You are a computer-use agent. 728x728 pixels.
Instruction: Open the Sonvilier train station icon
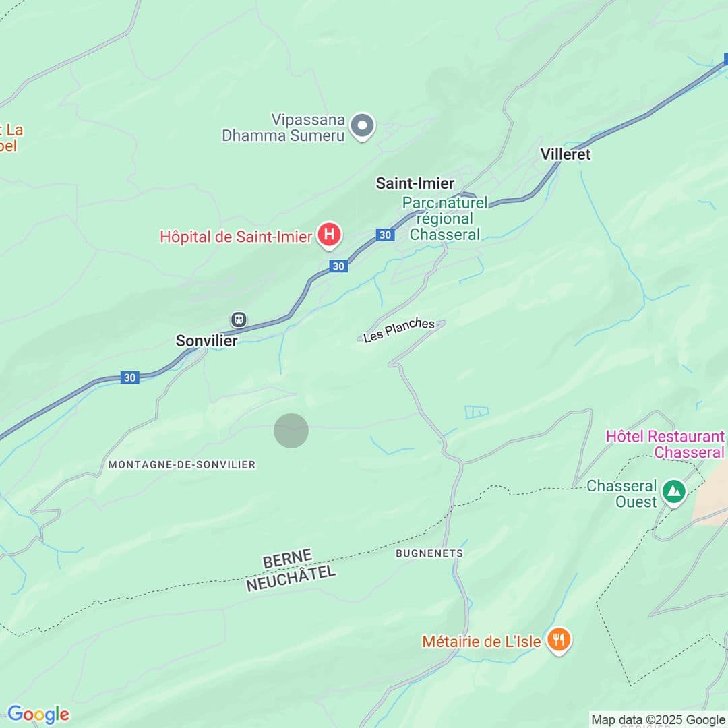coord(239,320)
